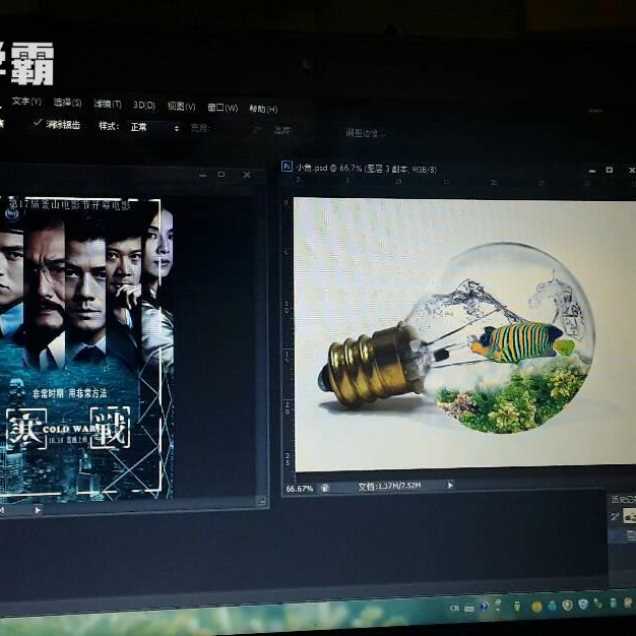Open the 文字(Y) menu
The image size is (636, 636).
pyautogui.click(x=26, y=101)
